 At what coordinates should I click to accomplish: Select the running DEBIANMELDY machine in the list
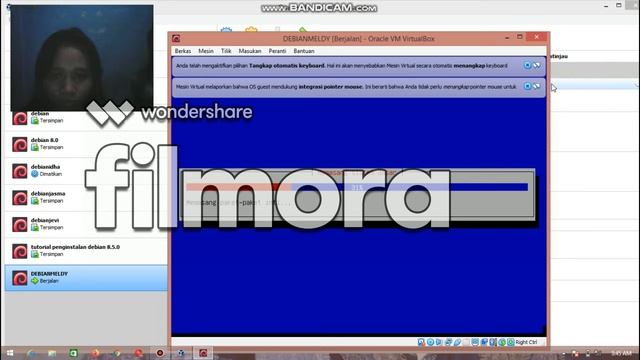pyautogui.click(x=86, y=278)
